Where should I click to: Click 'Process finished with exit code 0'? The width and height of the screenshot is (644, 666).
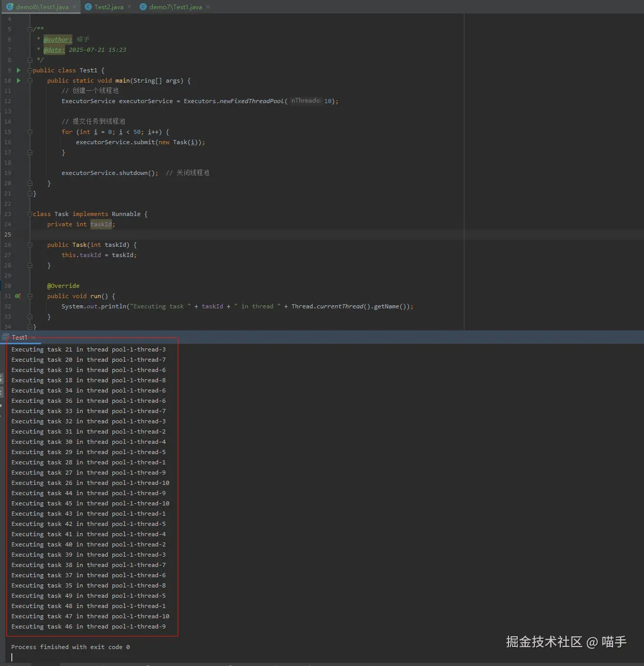pyautogui.click(x=70, y=647)
